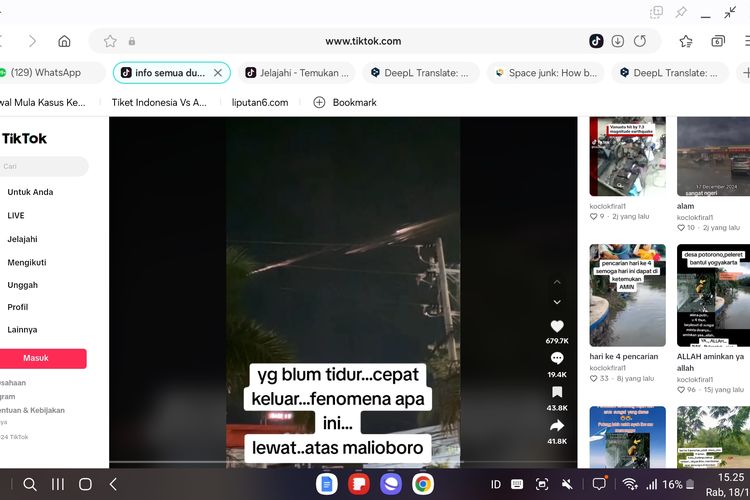
Task: Open the liputan6.com bookmark
Action: coord(261,102)
